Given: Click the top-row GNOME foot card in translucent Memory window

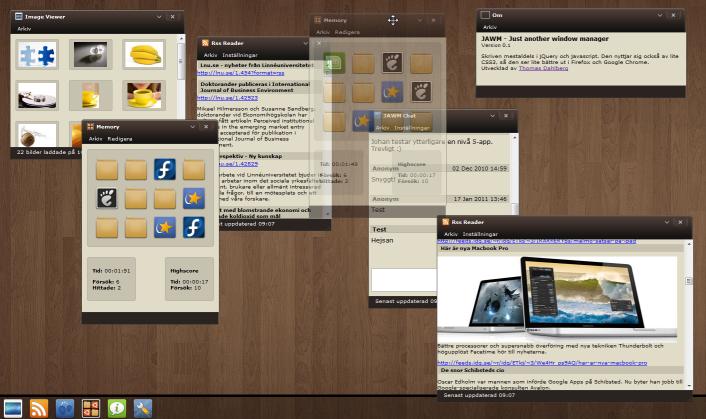Looking at the screenshot, I should pos(393,63).
